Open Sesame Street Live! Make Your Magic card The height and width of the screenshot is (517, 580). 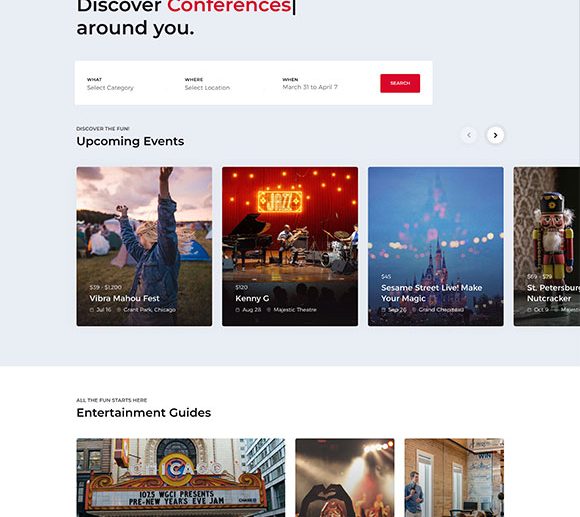[436, 246]
